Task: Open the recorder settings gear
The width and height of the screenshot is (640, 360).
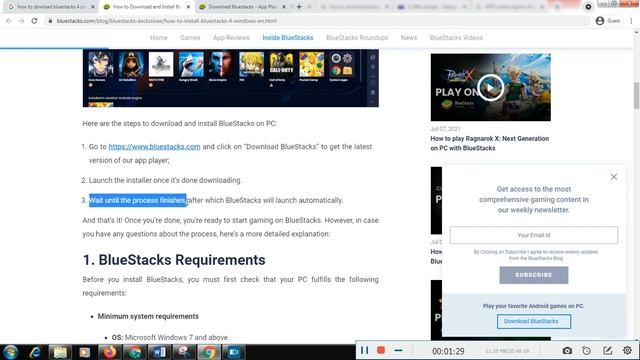Action: tap(627, 350)
